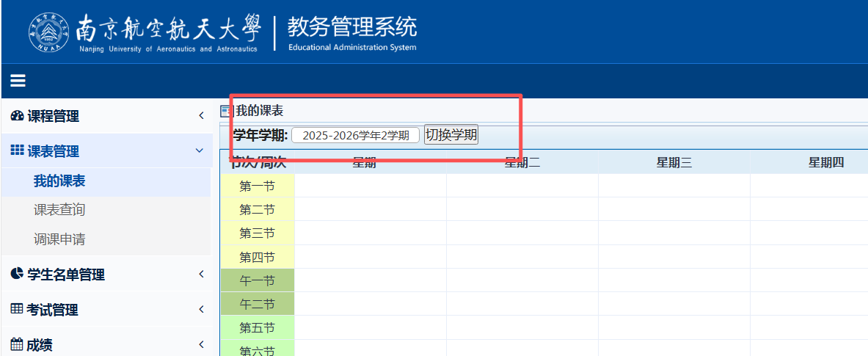Expand the 成绩 section chevron
Image resolution: width=868 pixels, height=356 pixels.
tap(200, 344)
